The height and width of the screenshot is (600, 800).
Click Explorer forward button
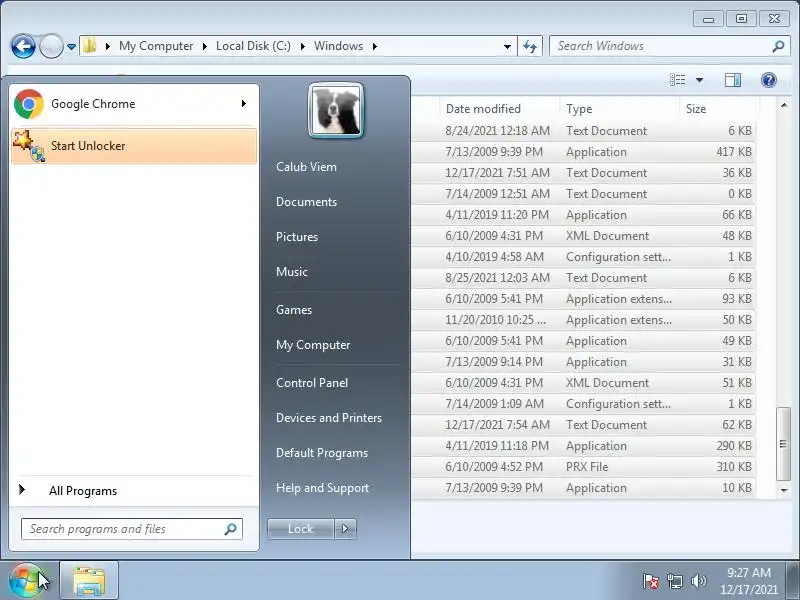pos(51,46)
